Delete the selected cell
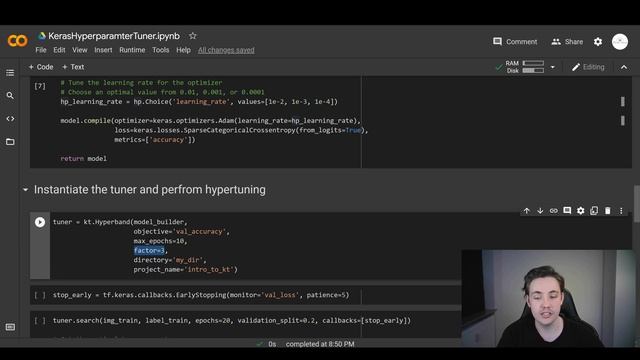Viewport: 640px width, 360px height. tap(608, 211)
